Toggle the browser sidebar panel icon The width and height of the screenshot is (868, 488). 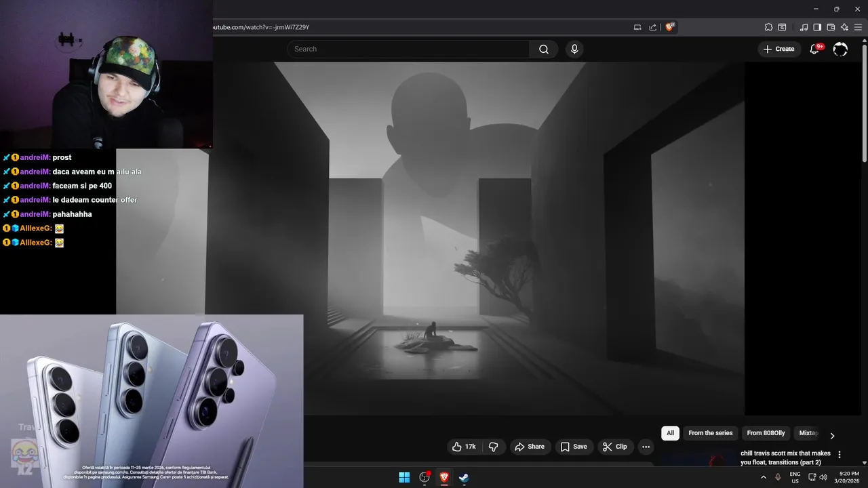pyautogui.click(x=817, y=27)
